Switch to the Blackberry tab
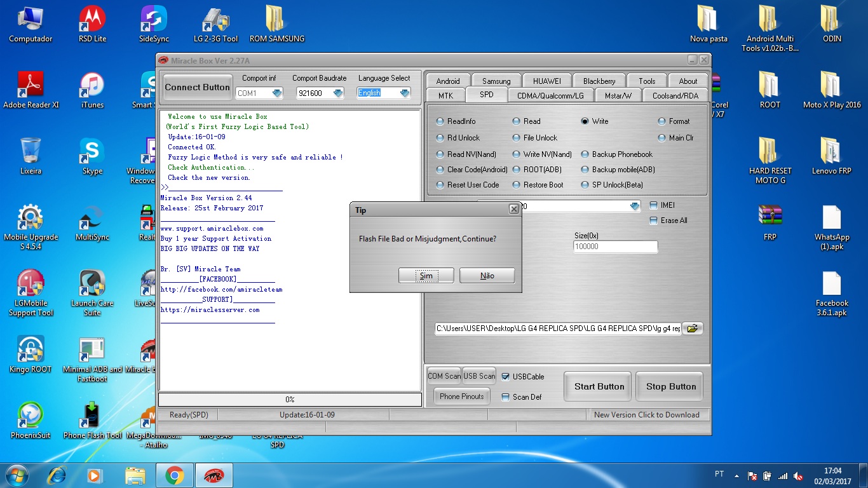 pyautogui.click(x=599, y=81)
